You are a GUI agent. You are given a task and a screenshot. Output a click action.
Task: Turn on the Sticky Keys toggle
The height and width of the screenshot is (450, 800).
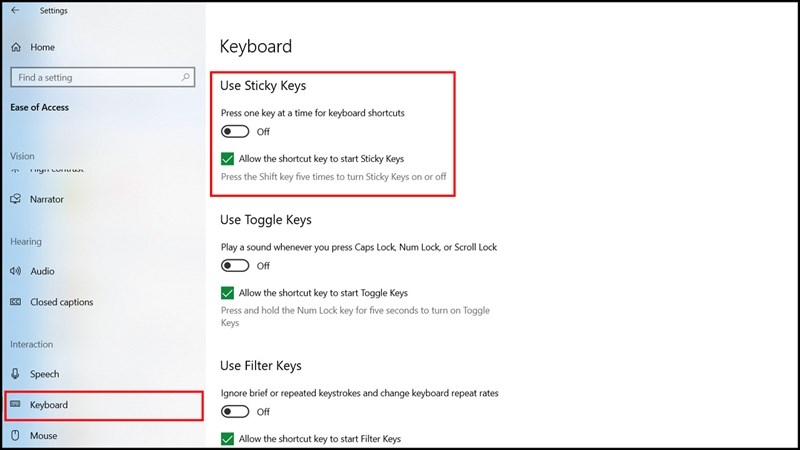tap(235, 131)
